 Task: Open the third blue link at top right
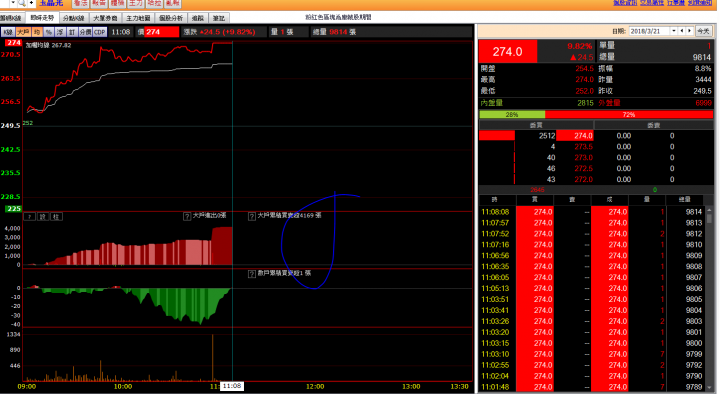(676, 3)
